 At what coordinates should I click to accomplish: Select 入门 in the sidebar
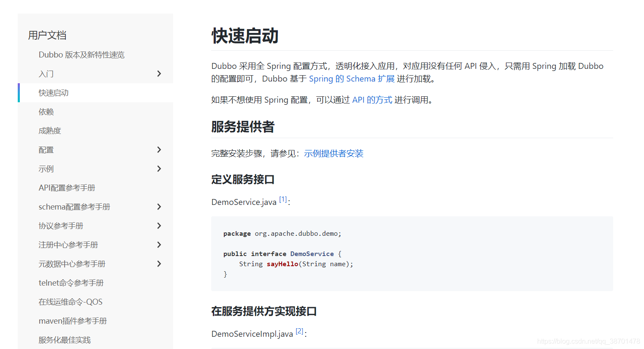[46, 74]
